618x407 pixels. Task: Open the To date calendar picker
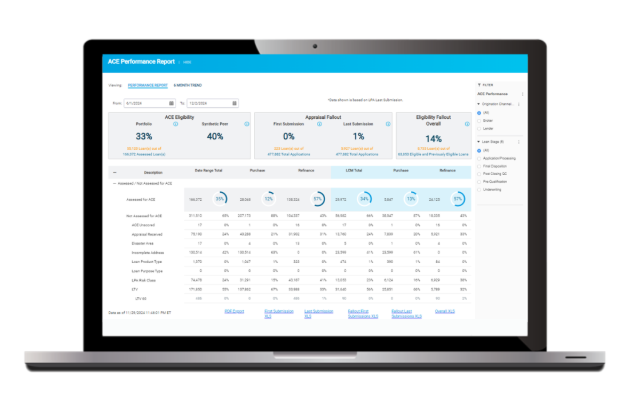(x=236, y=103)
